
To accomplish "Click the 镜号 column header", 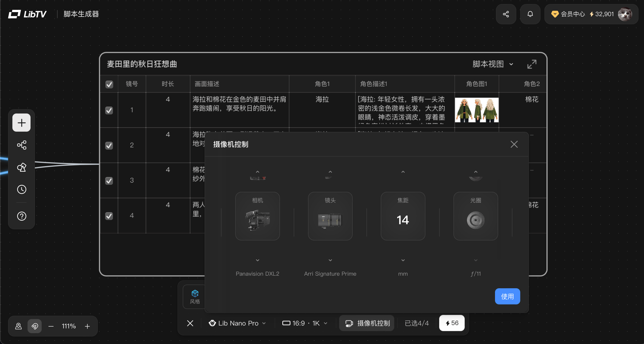I will click(132, 84).
